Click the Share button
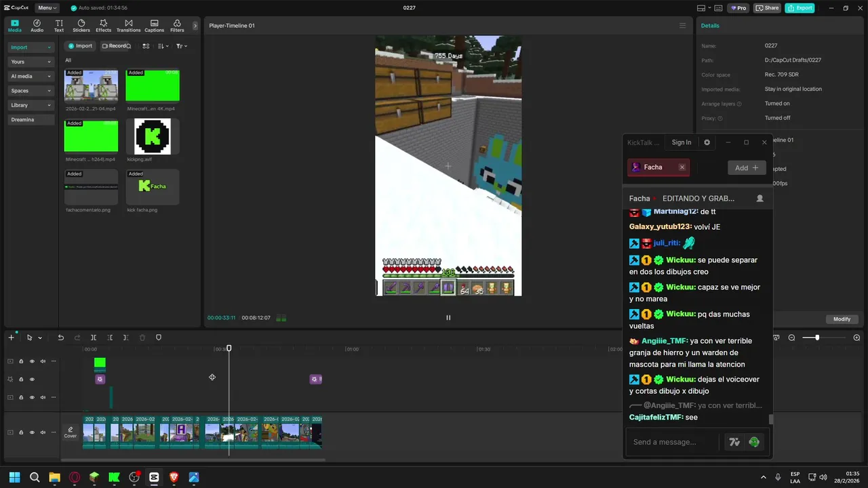The width and height of the screenshot is (868, 488). pos(767,8)
